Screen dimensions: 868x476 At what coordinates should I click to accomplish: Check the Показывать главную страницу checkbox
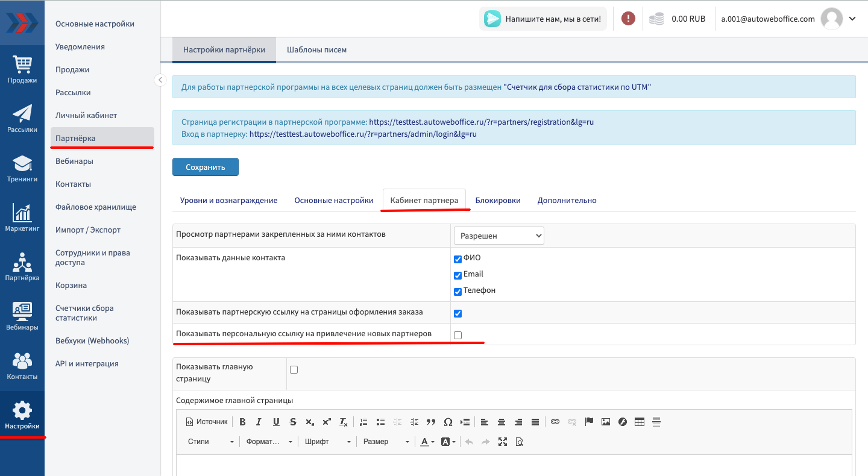point(294,370)
